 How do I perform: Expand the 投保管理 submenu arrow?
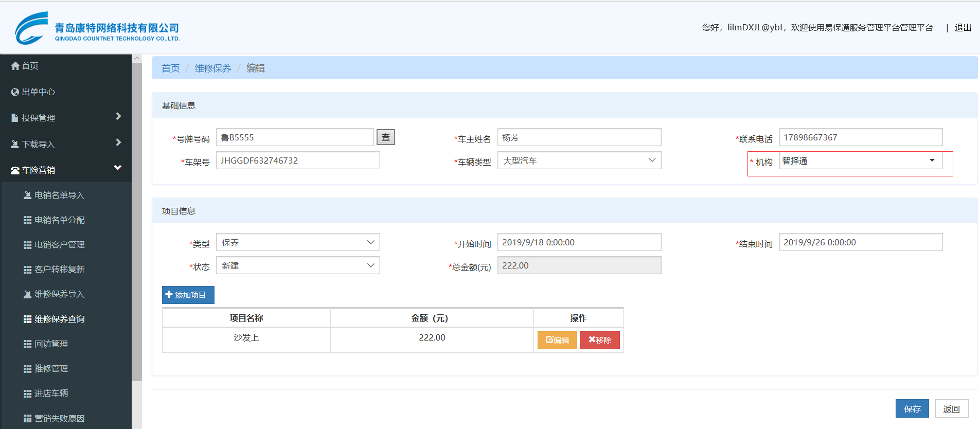click(x=118, y=116)
